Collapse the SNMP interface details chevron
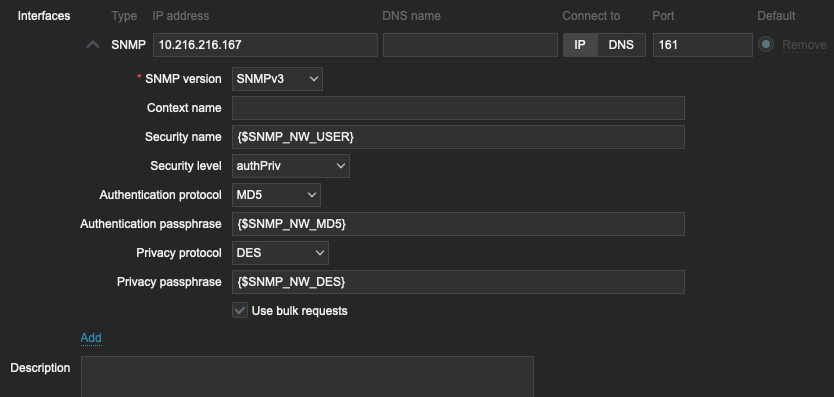 [93, 45]
